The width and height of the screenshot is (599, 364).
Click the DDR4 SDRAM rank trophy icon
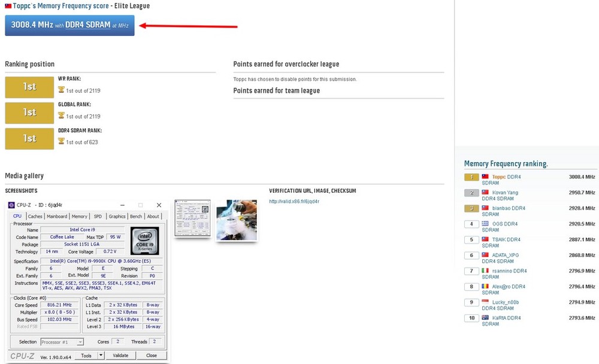point(61,141)
